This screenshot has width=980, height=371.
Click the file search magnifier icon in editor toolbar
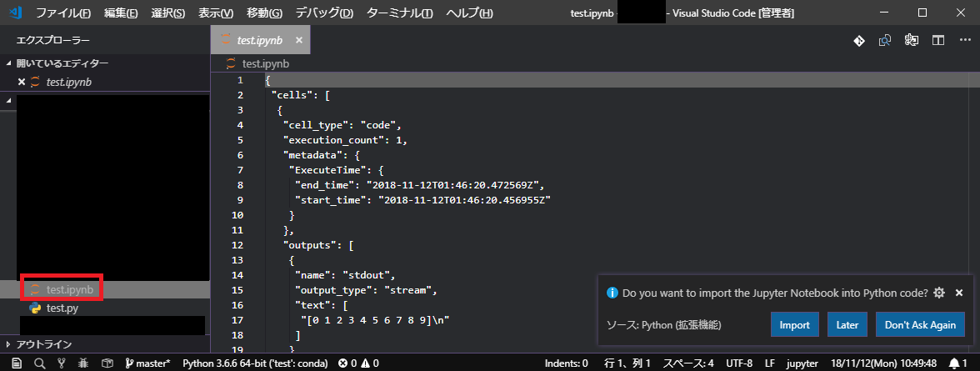point(884,40)
